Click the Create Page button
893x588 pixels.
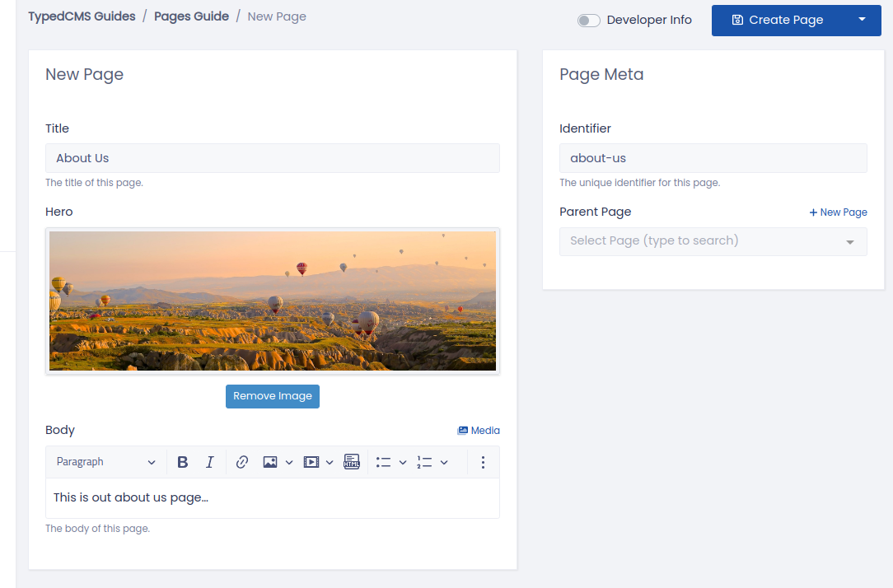pyautogui.click(x=778, y=20)
